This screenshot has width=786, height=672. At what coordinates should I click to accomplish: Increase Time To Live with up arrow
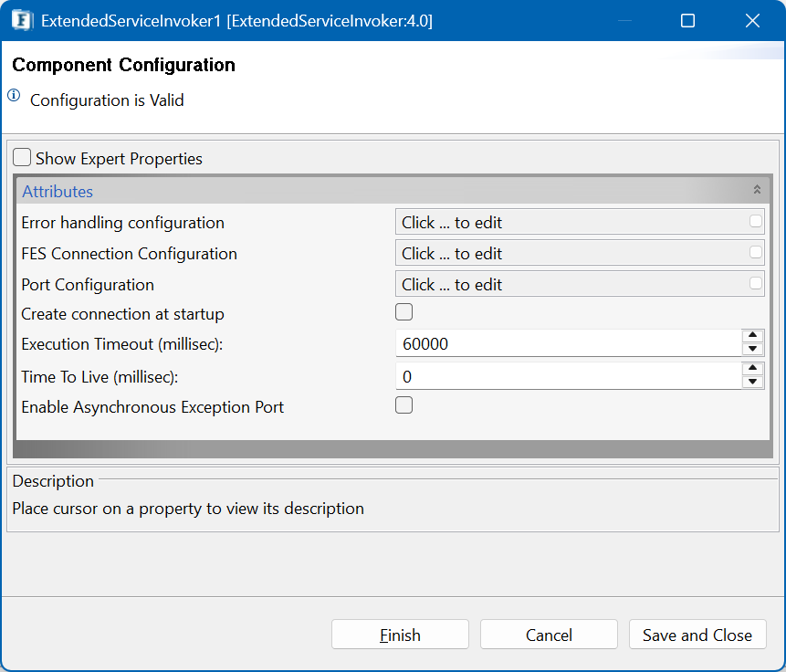pos(752,369)
